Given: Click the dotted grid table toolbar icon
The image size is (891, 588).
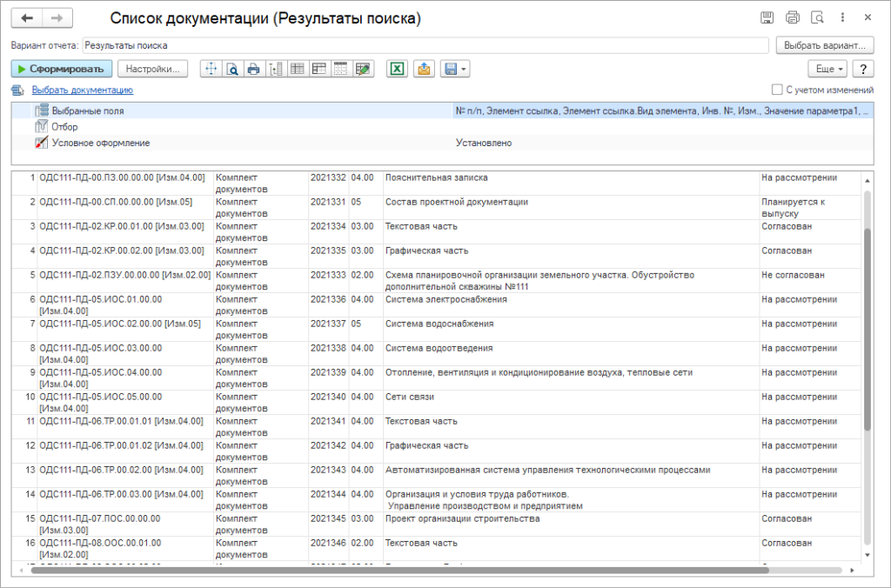Looking at the screenshot, I should [340, 69].
